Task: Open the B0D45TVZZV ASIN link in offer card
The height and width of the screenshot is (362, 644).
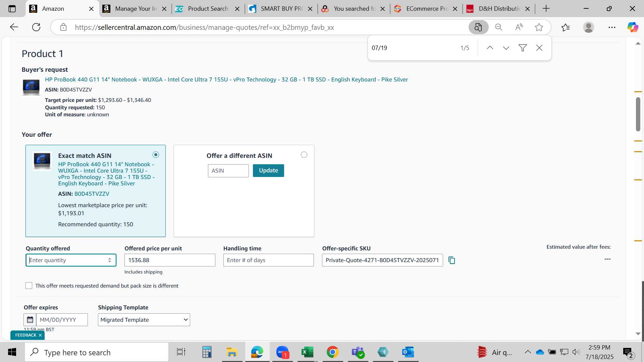Action: [92, 194]
